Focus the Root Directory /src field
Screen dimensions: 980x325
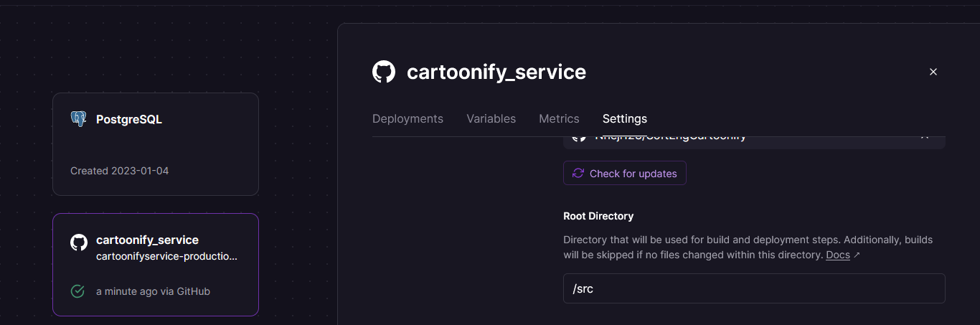pyautogui.click(x=753, y=288)
